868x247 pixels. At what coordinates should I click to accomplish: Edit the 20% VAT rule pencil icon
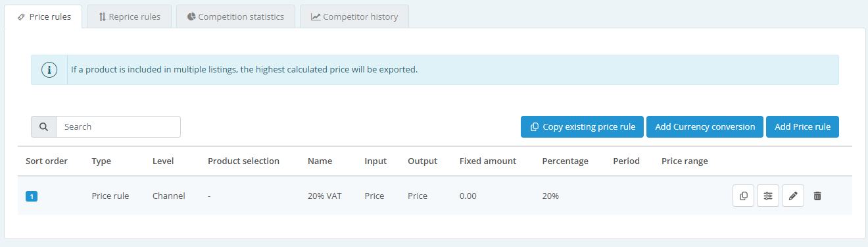793,196
